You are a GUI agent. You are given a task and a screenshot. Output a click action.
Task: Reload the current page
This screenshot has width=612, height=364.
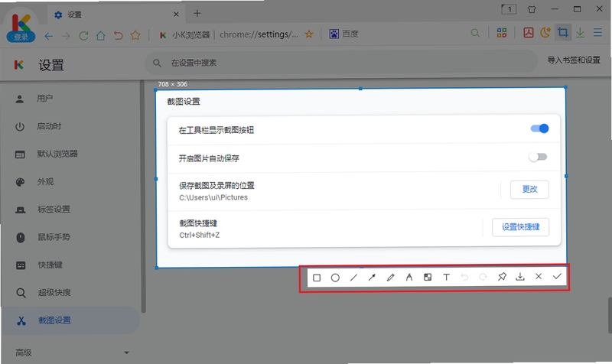[83, 36]
